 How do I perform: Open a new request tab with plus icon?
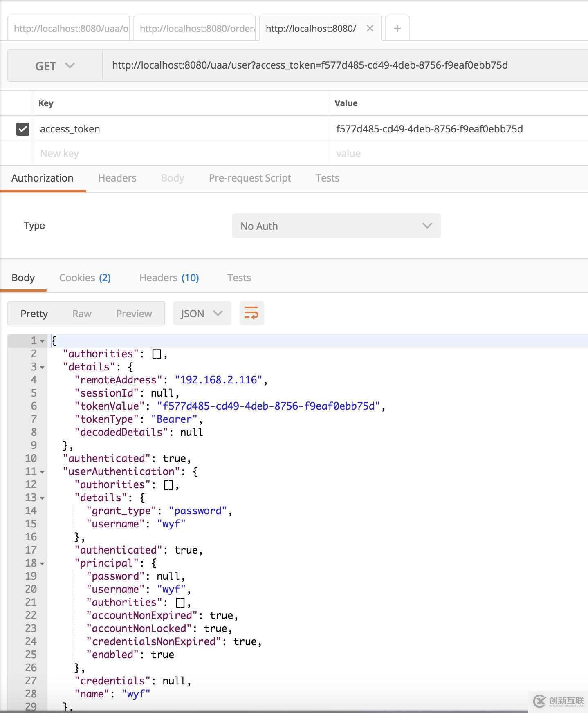click(397, 29)
